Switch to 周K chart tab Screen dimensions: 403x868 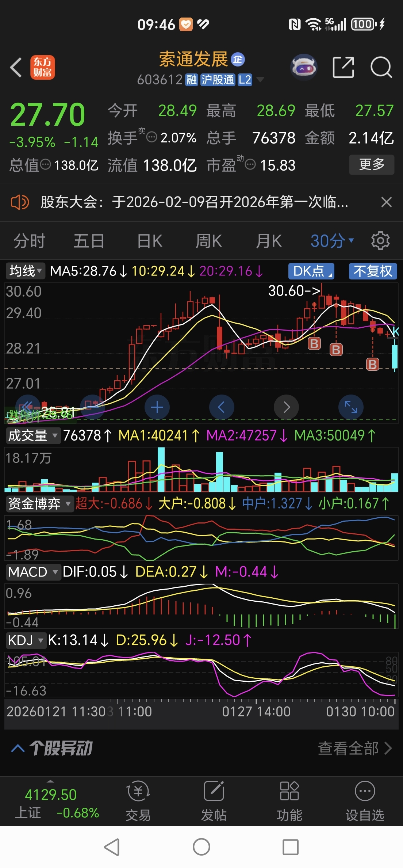209,241
